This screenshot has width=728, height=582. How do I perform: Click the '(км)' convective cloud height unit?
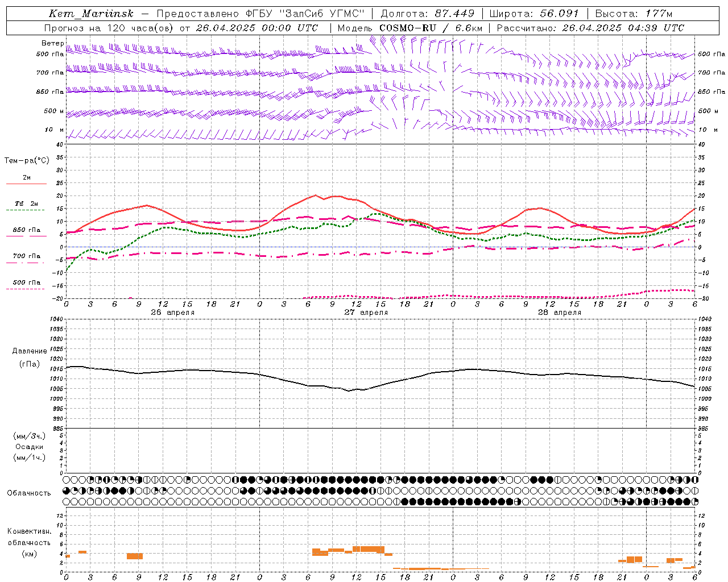29,554
